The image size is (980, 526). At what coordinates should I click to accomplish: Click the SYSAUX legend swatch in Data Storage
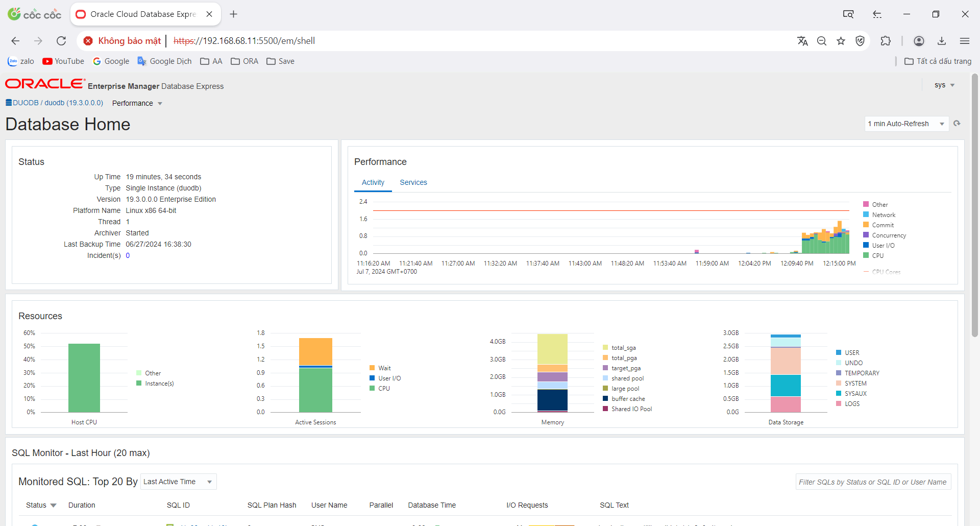839,393
